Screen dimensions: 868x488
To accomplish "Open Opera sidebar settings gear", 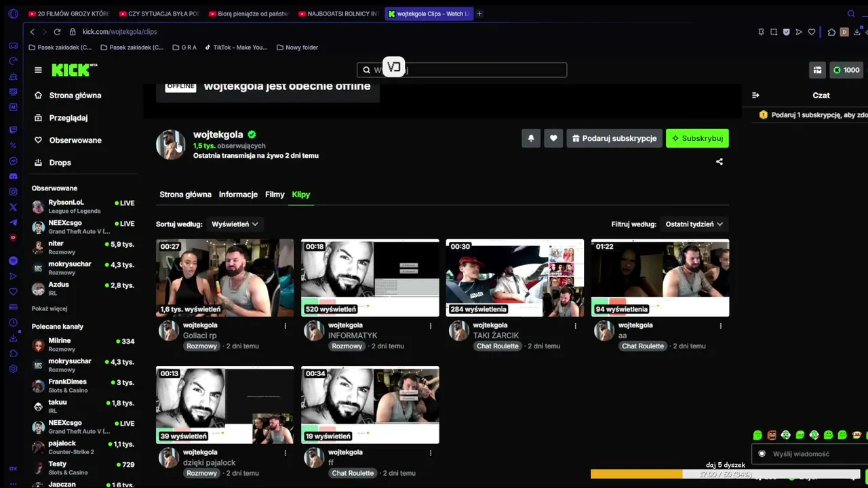I will [13, 369].
